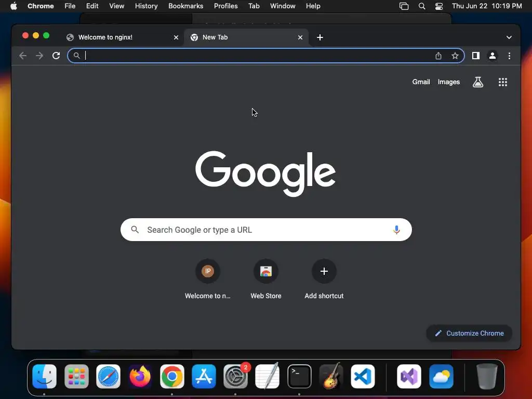Close the New Tab tab

click(x=300, y=37)
